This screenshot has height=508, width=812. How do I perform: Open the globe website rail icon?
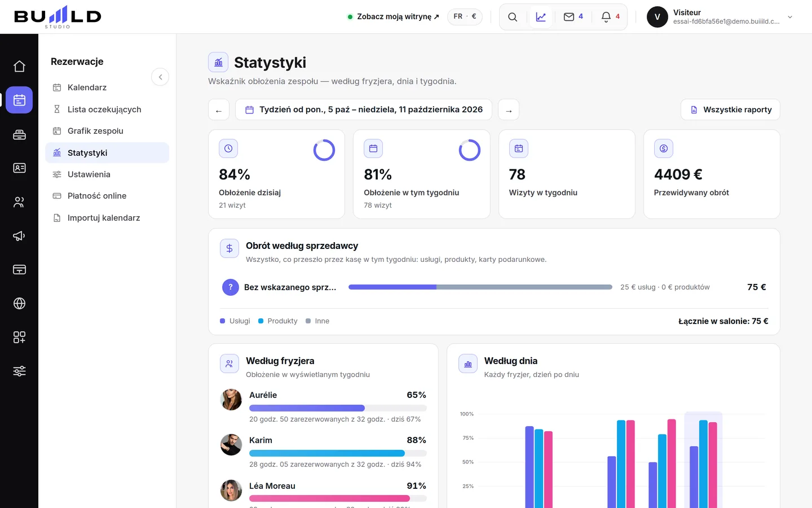coord(19,304)
